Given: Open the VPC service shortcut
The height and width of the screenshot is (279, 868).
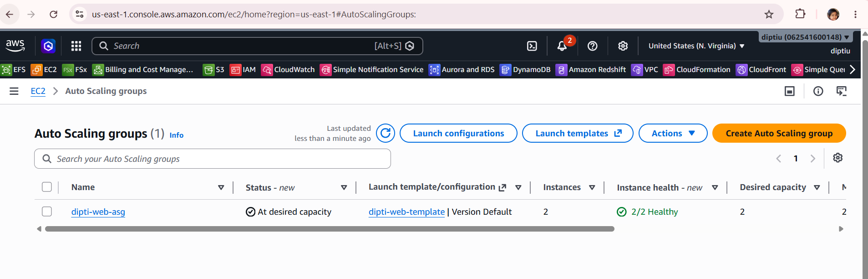Looking at the screenshot, I should (x=645, y=70).
